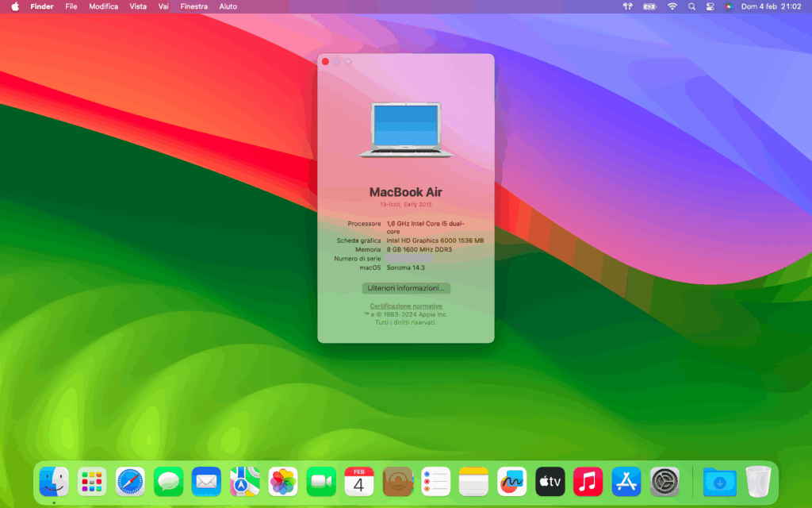812x508 pixels.
Task: Click the 13-inch, Early 2015 subtitle
Action: (406, 205)
